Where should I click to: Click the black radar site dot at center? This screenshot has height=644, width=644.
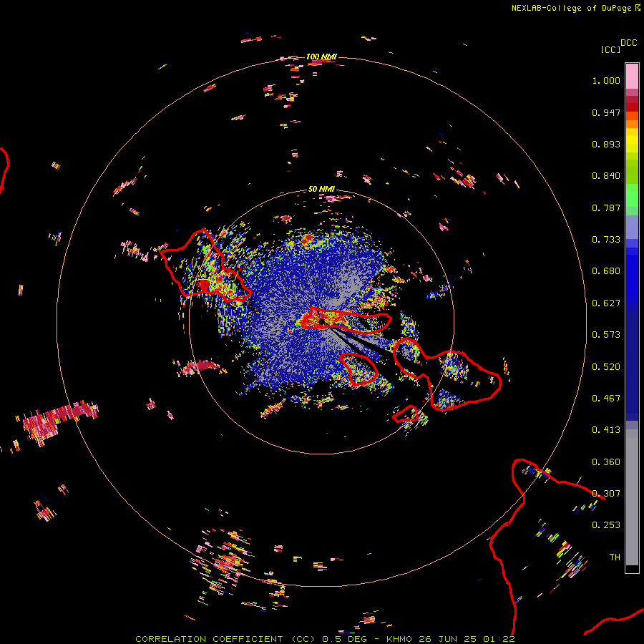point(323,321)
